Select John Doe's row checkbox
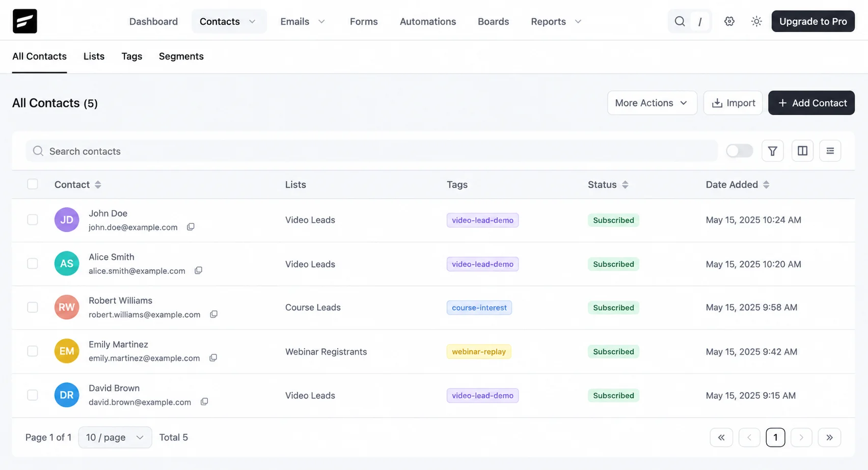 (x=33, y=219)
